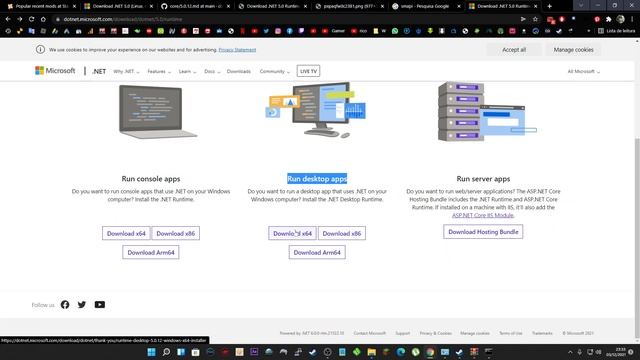The width and height of the screenshot is (640, 360).
Task: Reload the current page
Action: click(31, 19)
